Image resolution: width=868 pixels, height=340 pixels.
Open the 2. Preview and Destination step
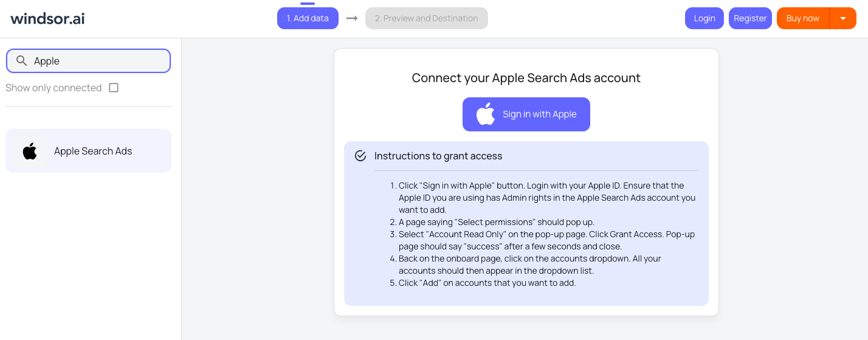click(426, 18)
